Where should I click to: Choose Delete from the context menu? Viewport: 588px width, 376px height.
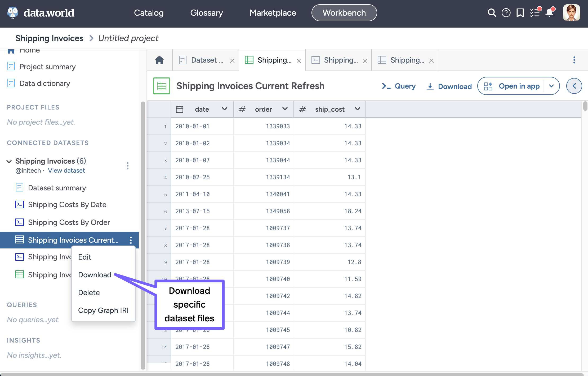coord(104,292)
